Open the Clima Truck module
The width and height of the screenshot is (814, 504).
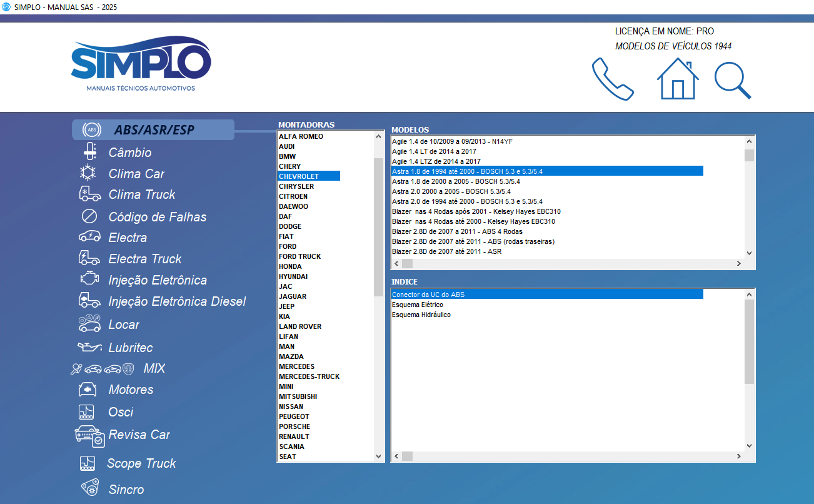[91, 194]
